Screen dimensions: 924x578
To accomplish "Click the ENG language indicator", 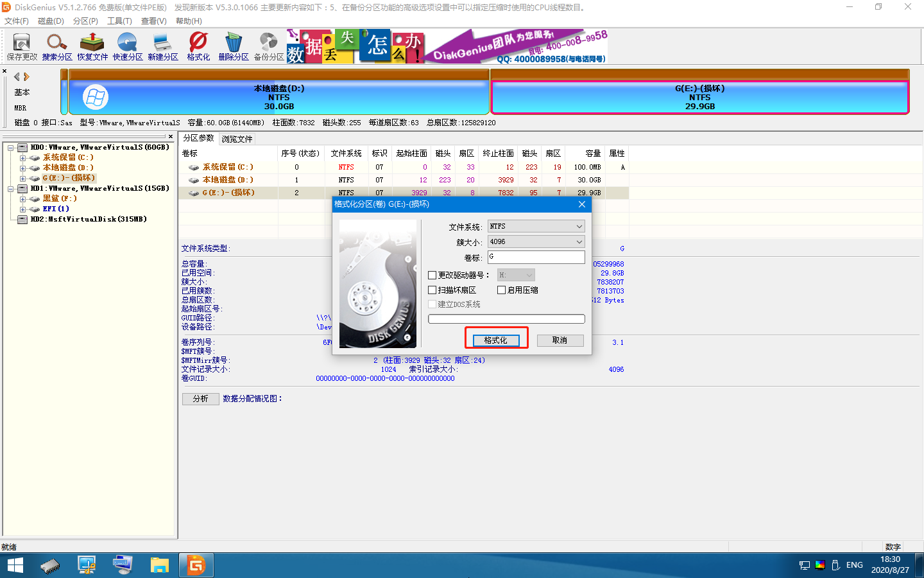I will coord(855,565).
